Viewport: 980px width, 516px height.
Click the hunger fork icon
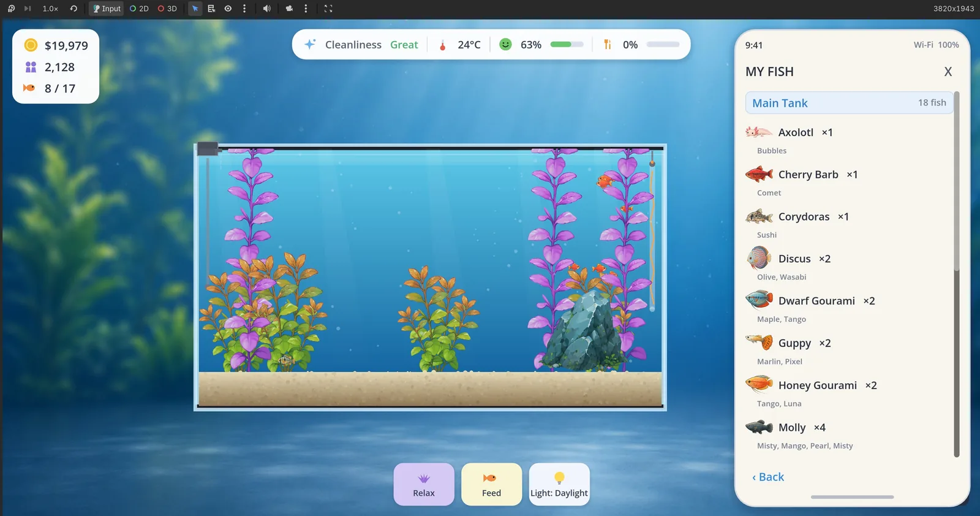click(608, 44)
